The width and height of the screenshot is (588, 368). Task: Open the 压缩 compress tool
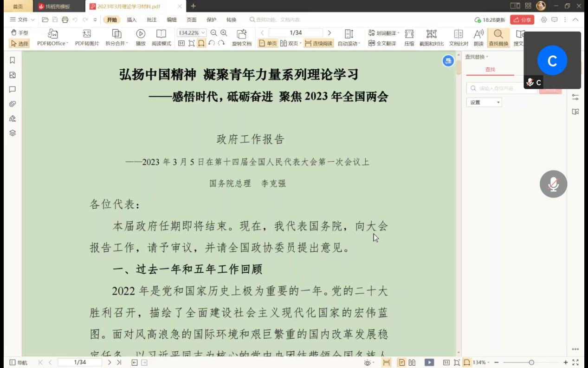pos(409,34)
